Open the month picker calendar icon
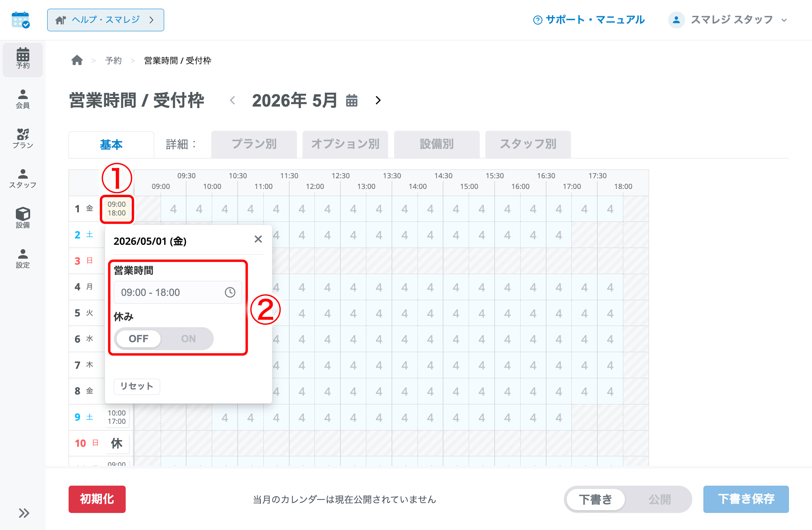This screenshot has width=812, height=530. click(352, 101)
